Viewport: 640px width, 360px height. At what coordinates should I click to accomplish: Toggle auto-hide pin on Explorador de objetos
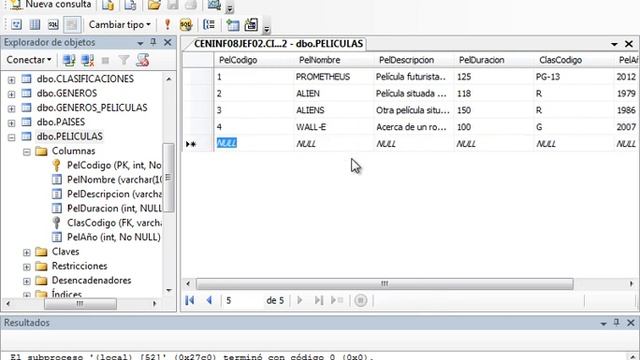pyautogui.click(x=153, y=42)
